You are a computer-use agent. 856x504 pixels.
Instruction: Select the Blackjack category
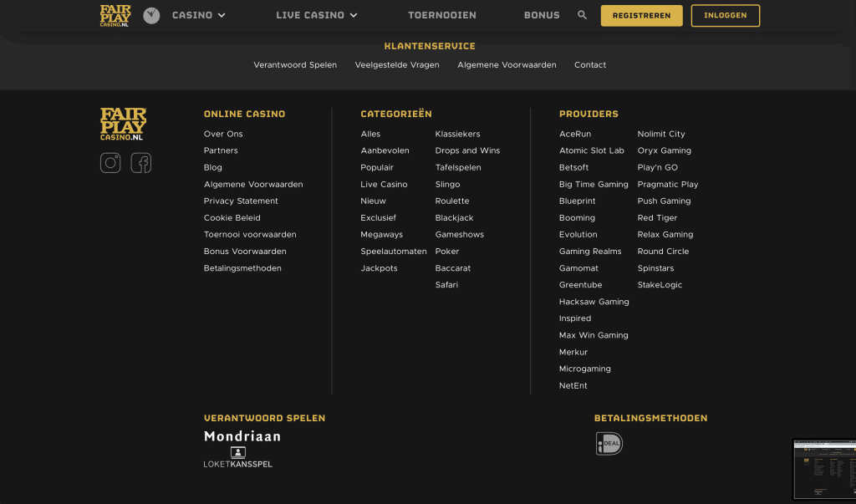454,218
